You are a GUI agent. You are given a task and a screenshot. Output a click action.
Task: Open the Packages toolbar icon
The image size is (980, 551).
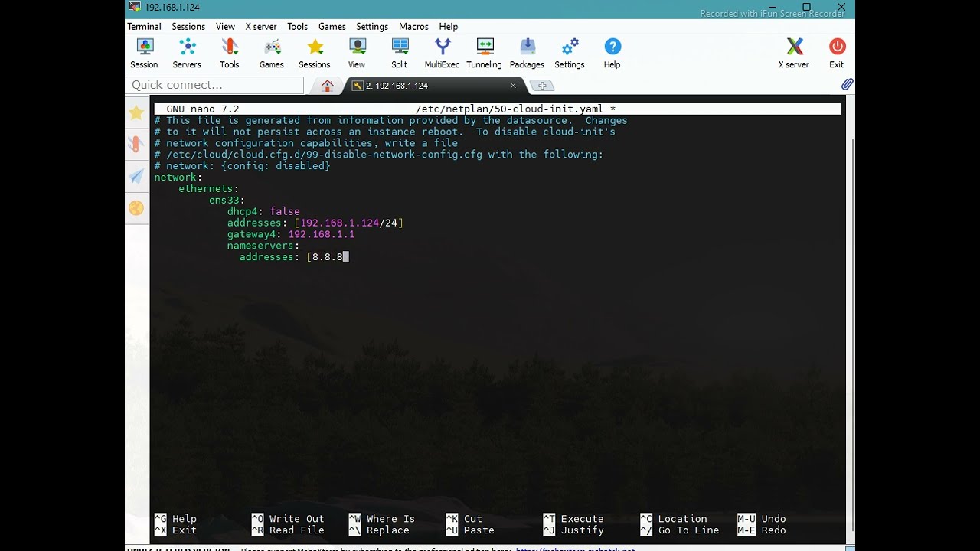[527, 54]
